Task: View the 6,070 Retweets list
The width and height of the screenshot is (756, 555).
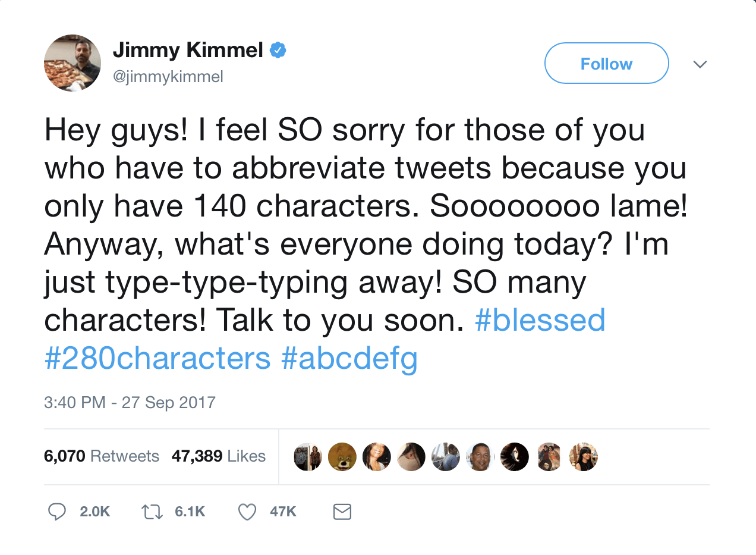Action: [x=102, y=456]
